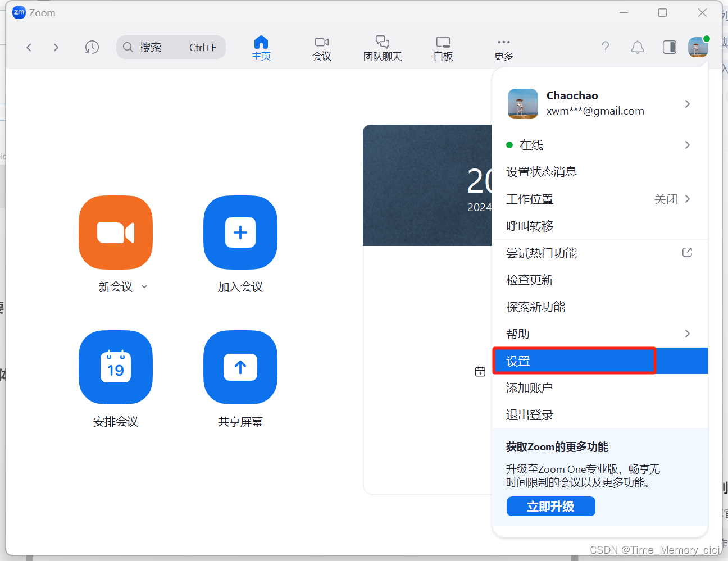The image size is (728, 561).
Task: Select 退出登录 menu item
Action: 599,414
